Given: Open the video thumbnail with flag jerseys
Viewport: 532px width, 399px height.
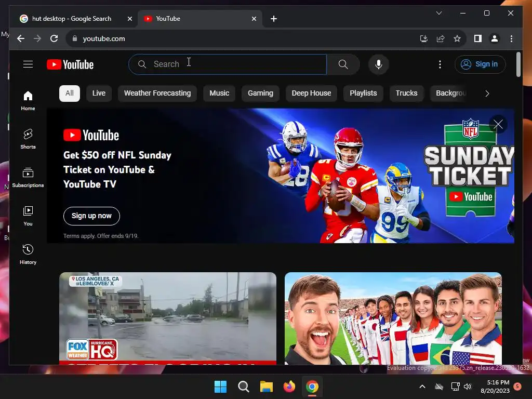Looking at the screenshot, I should point(393,318).
